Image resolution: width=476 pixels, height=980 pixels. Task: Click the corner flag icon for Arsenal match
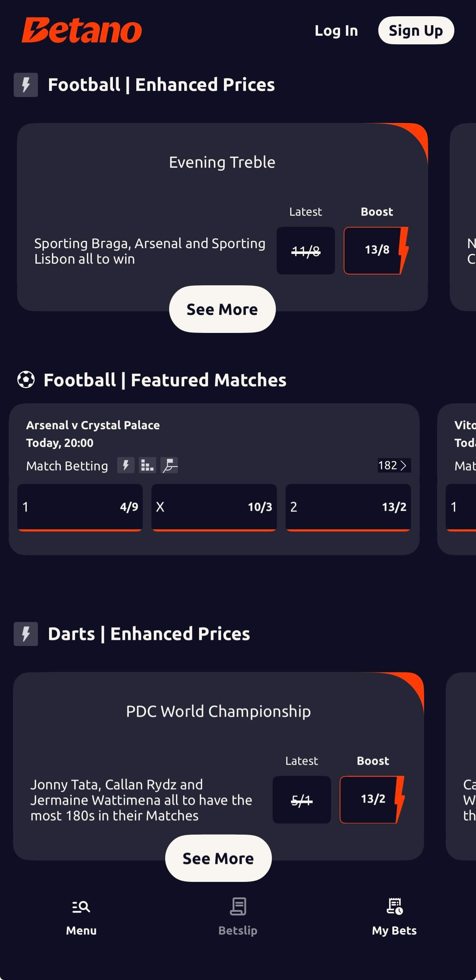[x=169, y=465]
